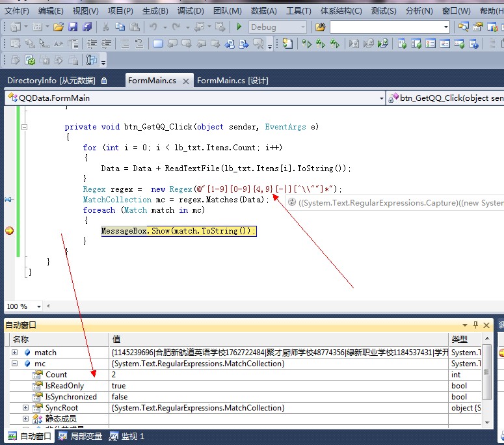Click the Undo arrow icon

153,27
